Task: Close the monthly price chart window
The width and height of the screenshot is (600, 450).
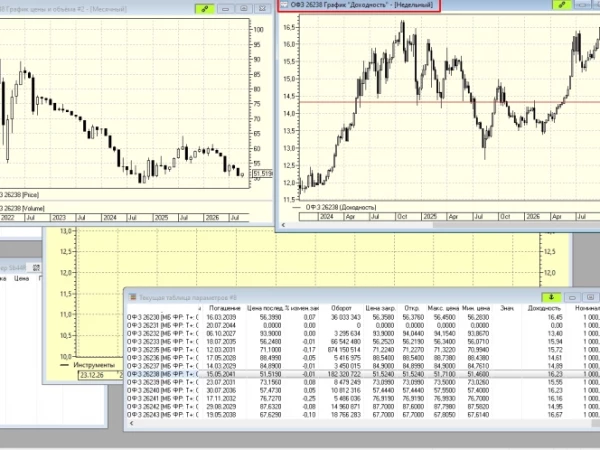Action: 262,9
